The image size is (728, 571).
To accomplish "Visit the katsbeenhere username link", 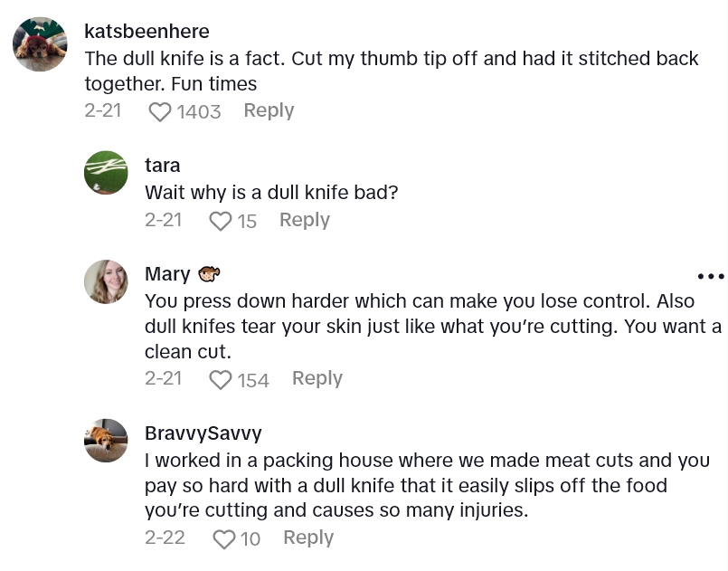I will (147, 32).
